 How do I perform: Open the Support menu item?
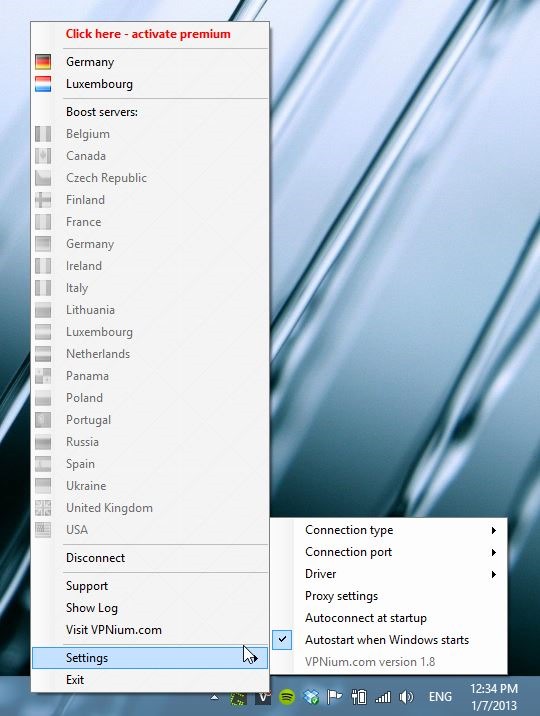pyautogui.click(x=150, y=586)
